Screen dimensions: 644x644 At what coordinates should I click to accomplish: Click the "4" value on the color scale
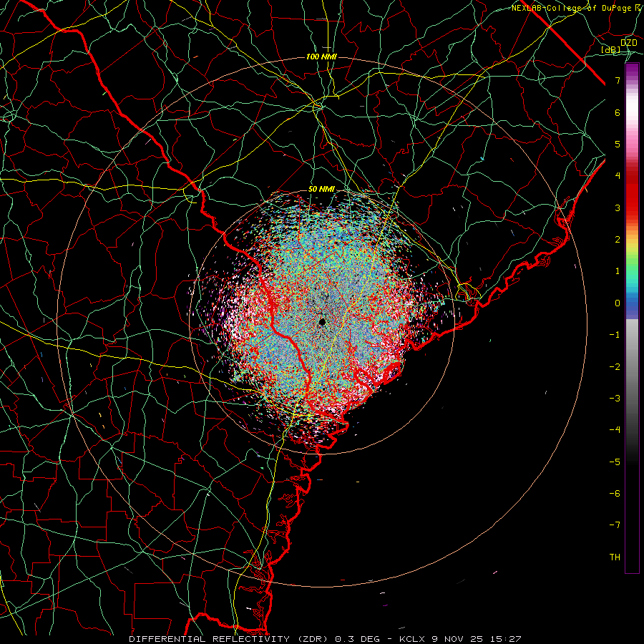tap(618, 176)
